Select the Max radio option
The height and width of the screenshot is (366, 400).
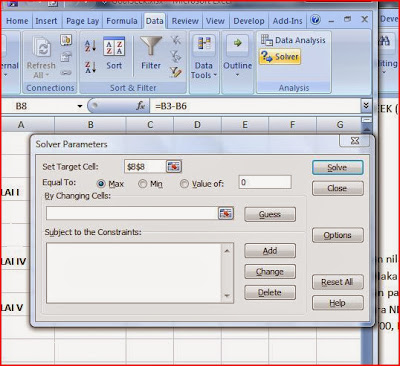coord(101,184)
